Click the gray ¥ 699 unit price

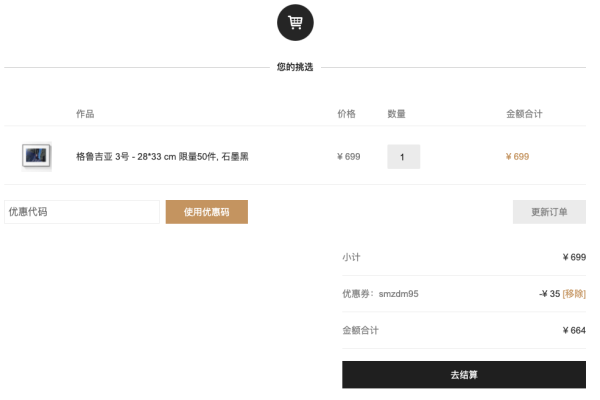349,157
